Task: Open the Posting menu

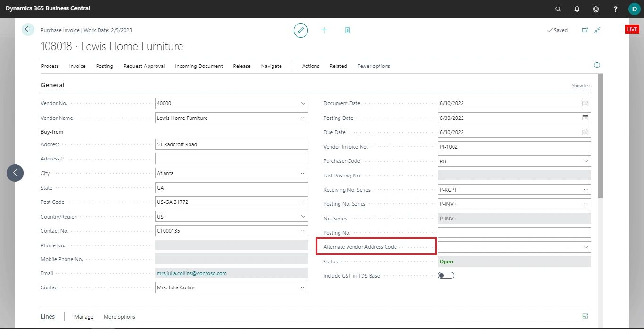Action: coord(104,66)
